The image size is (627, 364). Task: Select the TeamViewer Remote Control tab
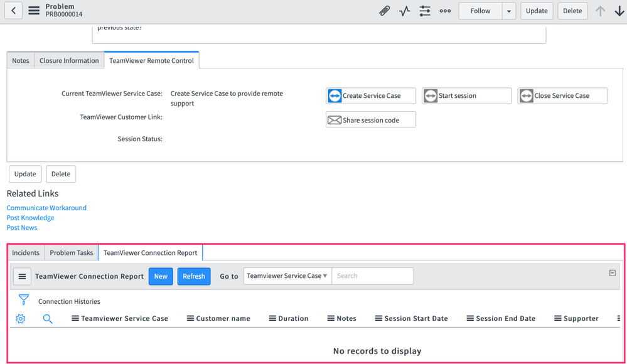151,60
